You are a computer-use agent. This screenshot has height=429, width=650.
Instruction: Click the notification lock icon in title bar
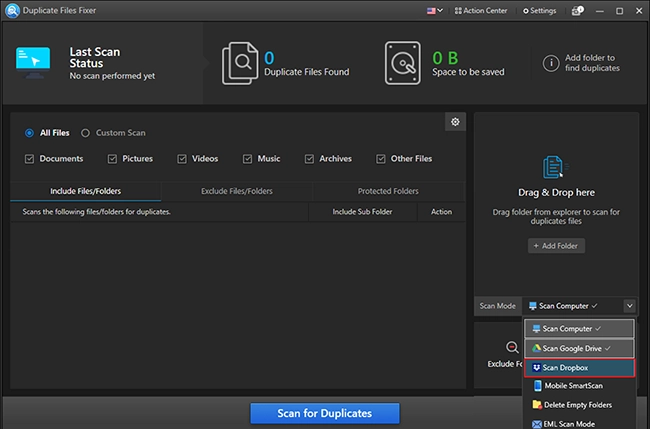coord(577,11)
